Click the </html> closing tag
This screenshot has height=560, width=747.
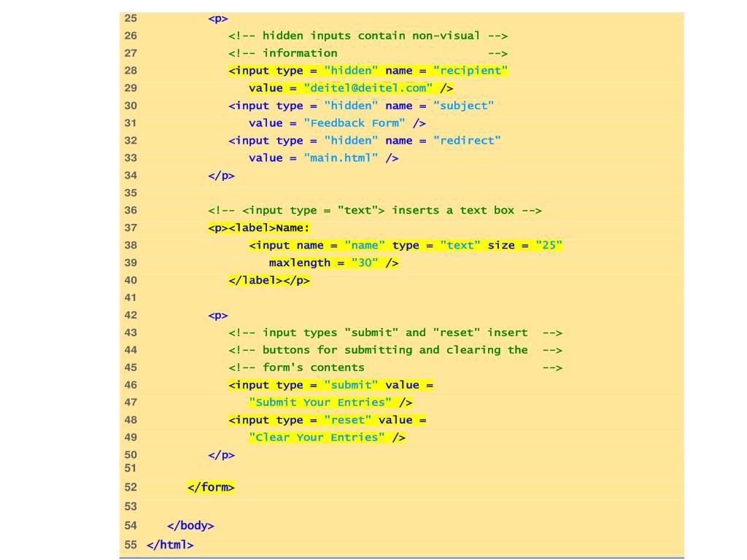tap(170, 545)
